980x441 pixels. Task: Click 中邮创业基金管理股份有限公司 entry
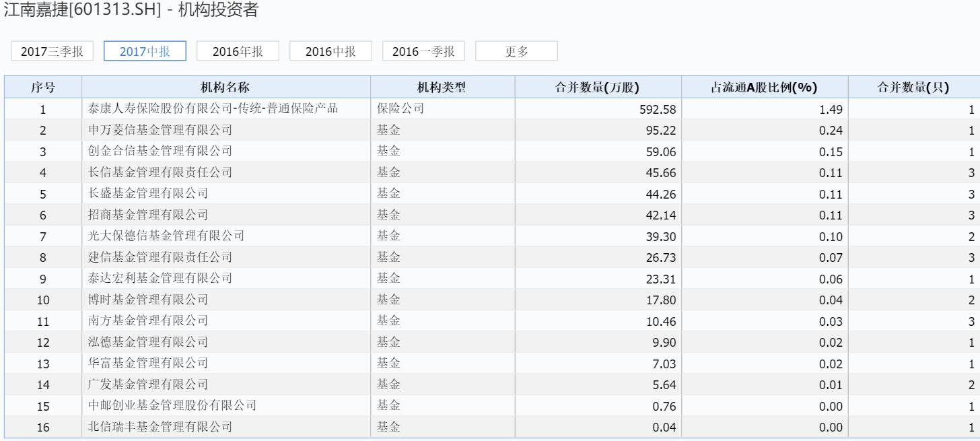click(x=172, y=405)
